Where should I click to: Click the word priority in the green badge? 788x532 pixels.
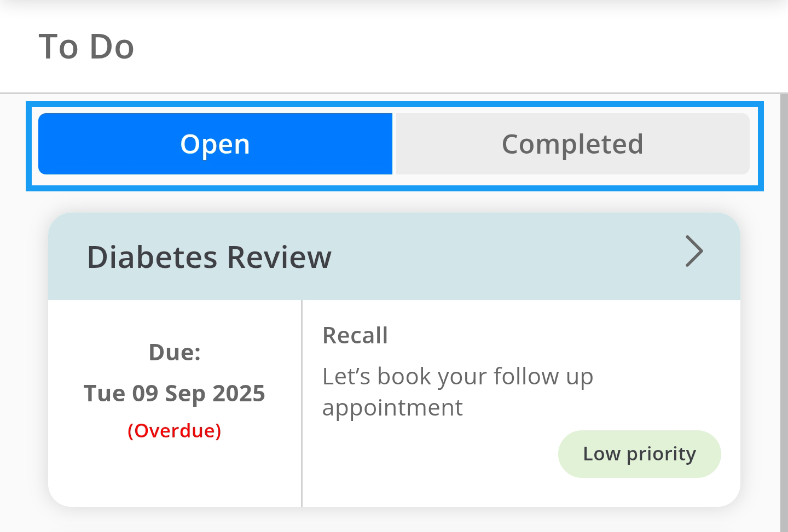[661, 454]
